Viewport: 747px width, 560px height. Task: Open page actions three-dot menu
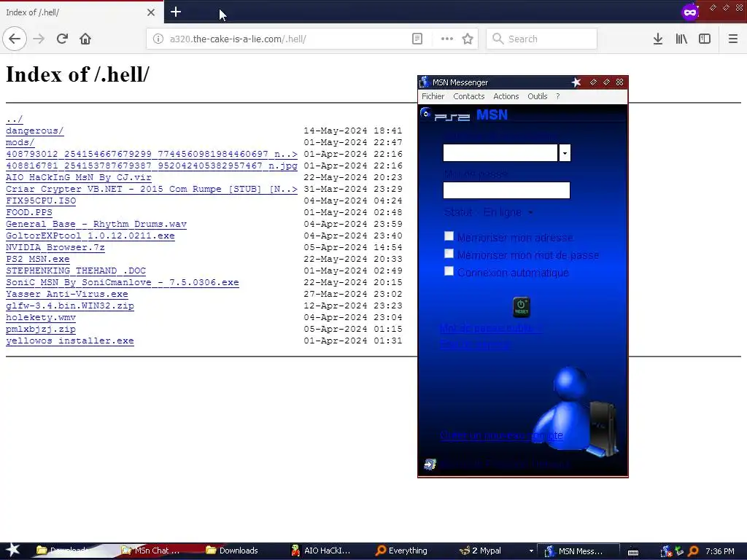coord(447,39)
